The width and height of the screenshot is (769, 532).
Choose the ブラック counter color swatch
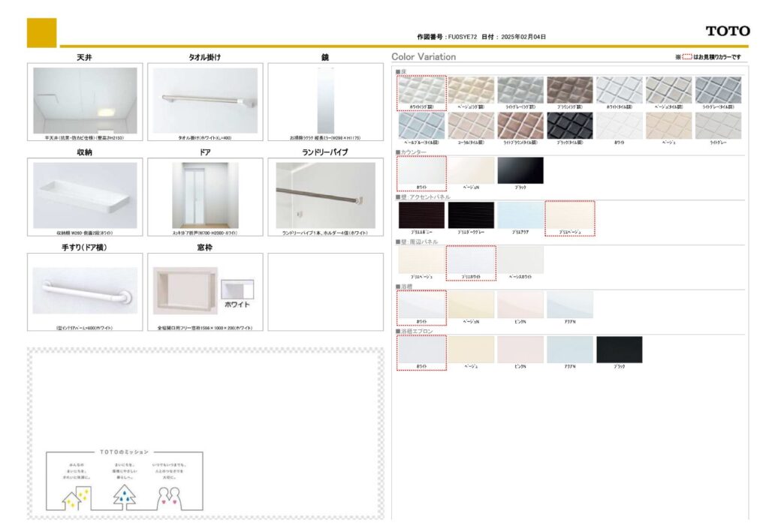(520, 170)
